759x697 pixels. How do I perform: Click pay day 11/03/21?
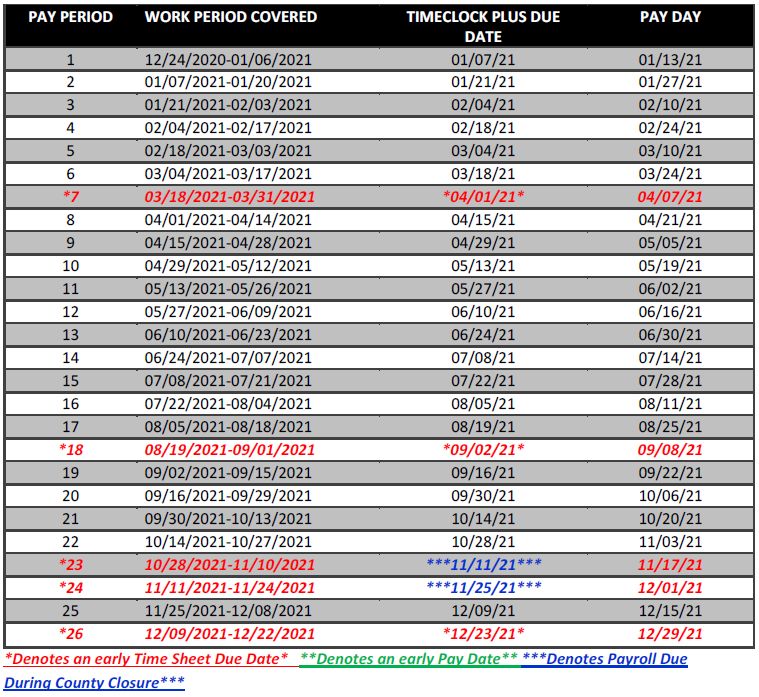pos(670,542)
